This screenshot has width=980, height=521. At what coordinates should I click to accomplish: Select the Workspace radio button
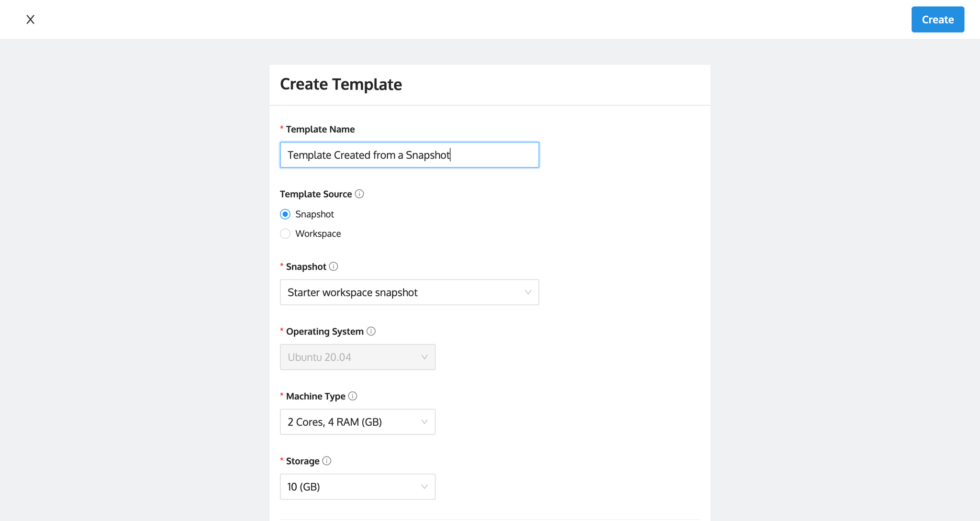[x=285, y=233]
